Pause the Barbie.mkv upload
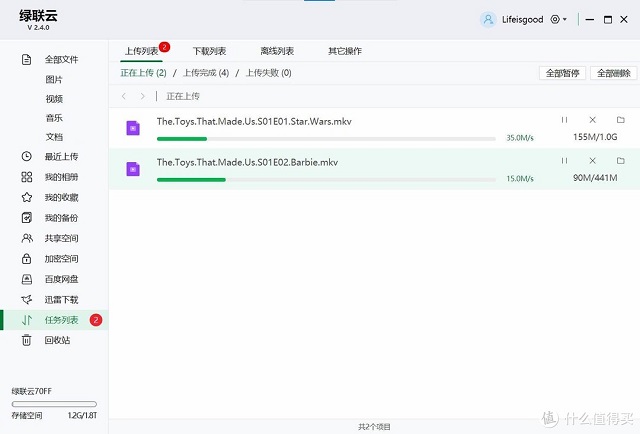Screen dimensions: 640x434 tap(564, 160)
